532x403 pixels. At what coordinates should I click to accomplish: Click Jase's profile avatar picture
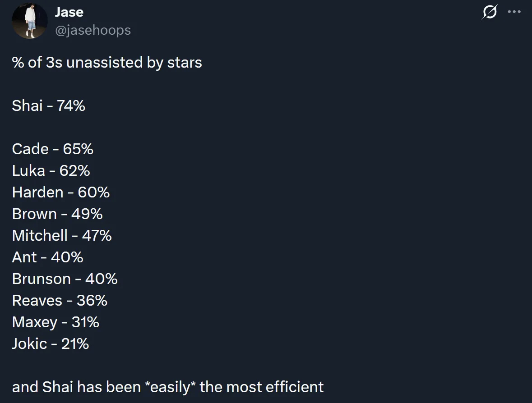click(30, 21)
